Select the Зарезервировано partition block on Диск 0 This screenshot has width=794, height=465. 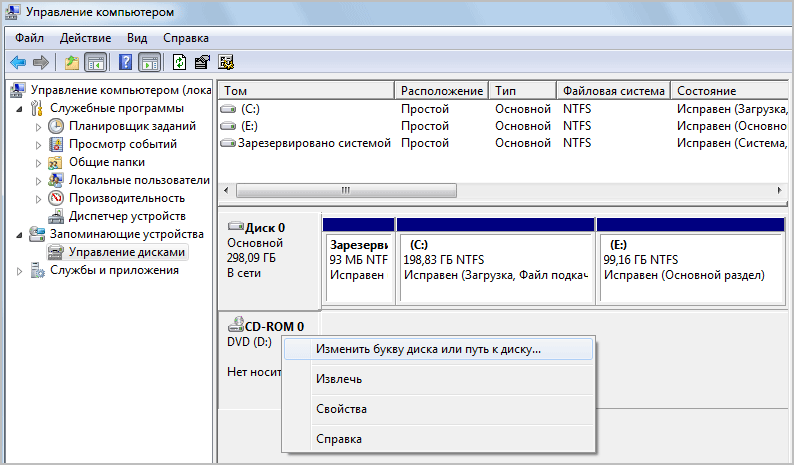(359, 260)
